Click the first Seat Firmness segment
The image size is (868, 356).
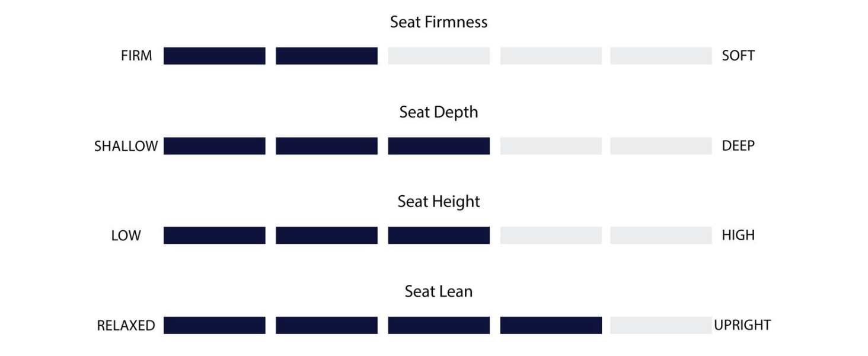click(x=214, y=56)
